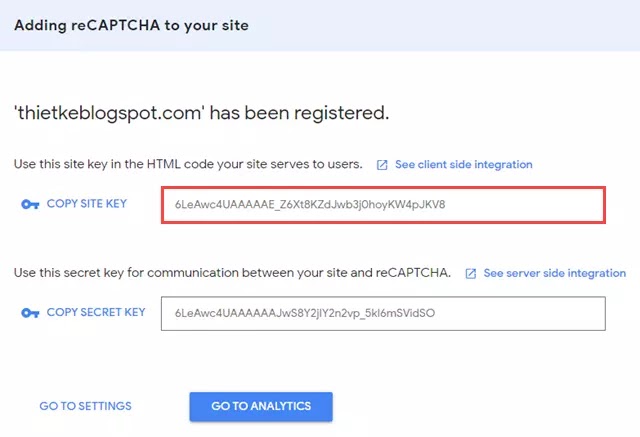
Task: Open GO TO SETTINGS
Action: click(x=85, y=406)
